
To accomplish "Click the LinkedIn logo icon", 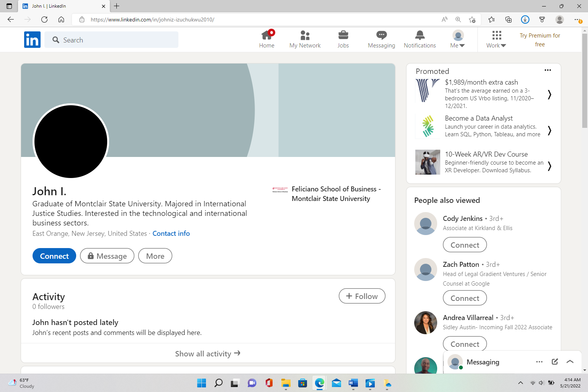I will pos(32,40).
